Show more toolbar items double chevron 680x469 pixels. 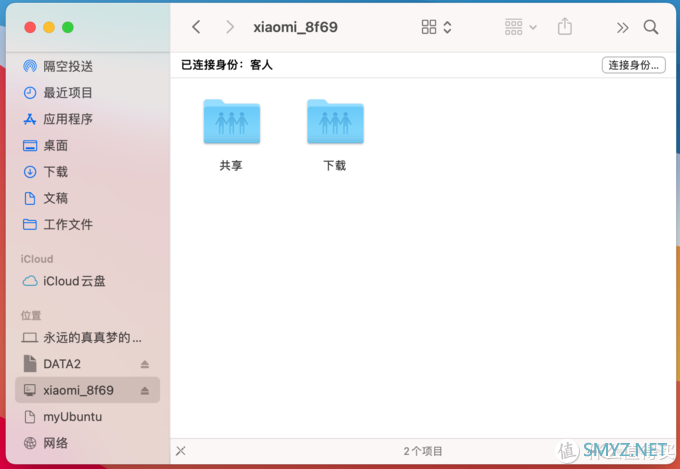pyautogui.click(x=622, y=28)
